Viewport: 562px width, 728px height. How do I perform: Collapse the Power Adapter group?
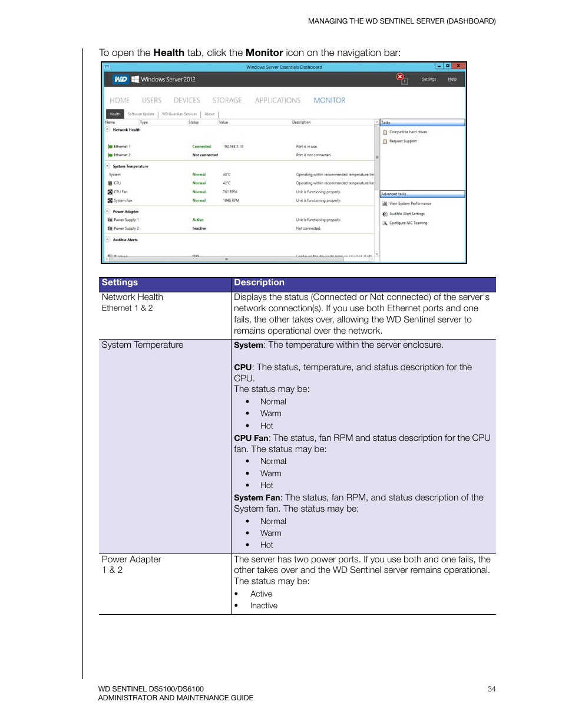pyautogui.click(x=108, y=211)
